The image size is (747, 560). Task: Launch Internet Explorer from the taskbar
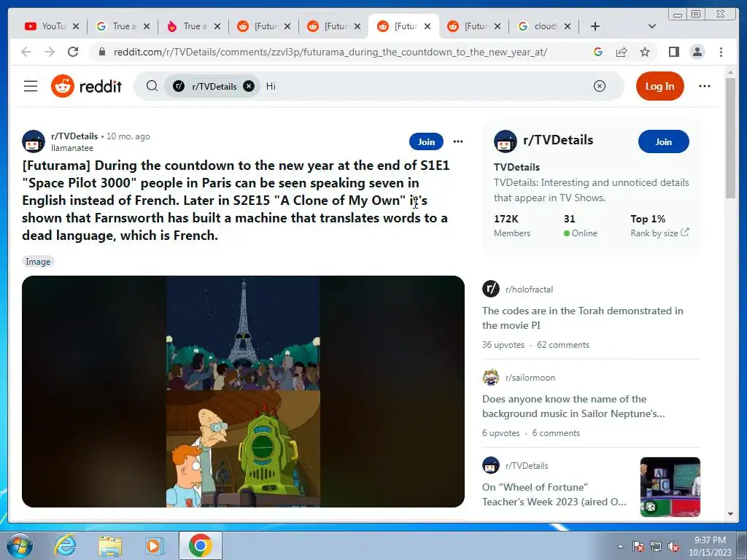(65, 545)
